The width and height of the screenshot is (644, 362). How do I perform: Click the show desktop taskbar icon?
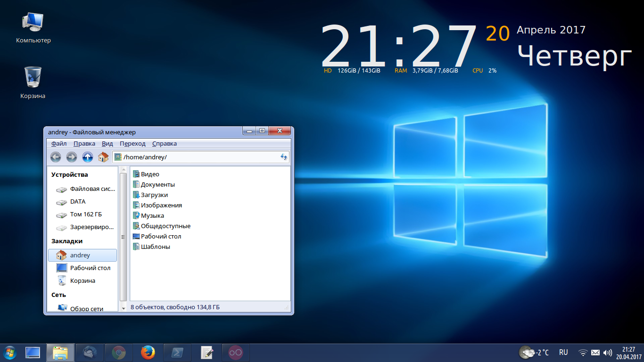(x=33, y=353)
